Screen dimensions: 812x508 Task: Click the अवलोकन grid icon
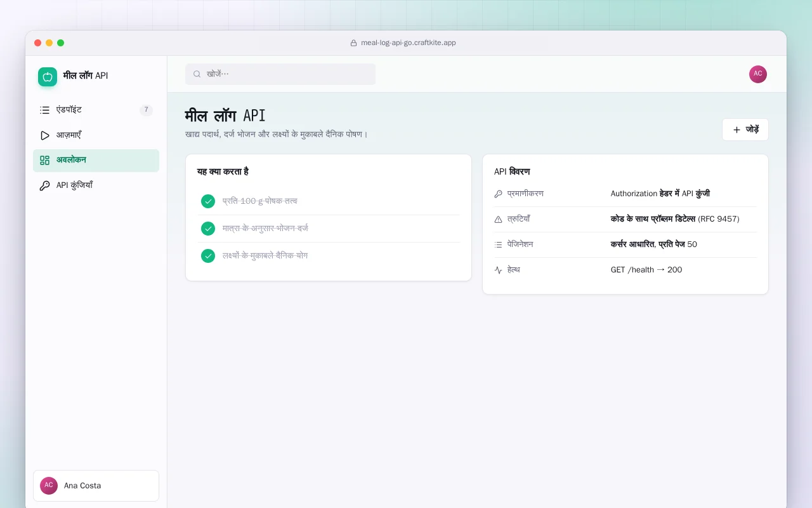[x=44, y=161]
